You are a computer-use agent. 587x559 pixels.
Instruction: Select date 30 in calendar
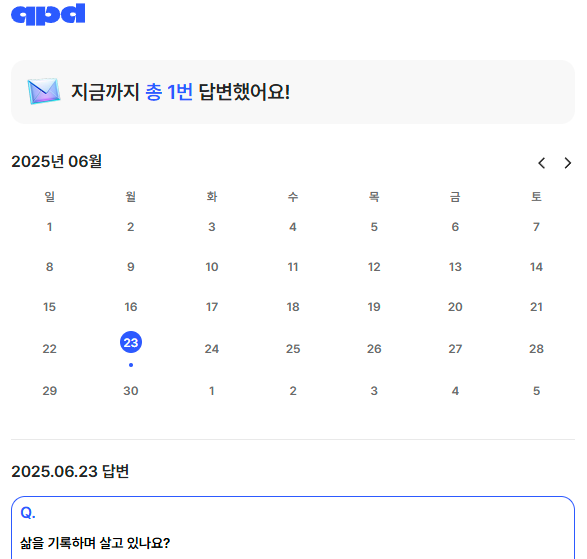pyautogui.click(x=131, y=391)
